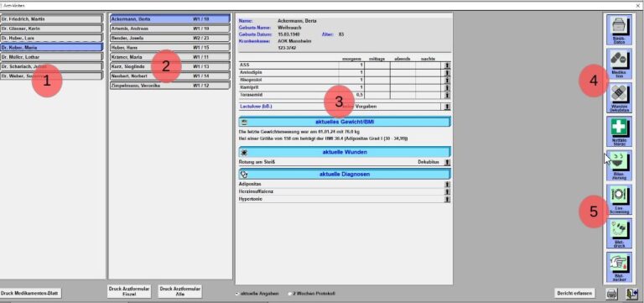Screen dimensions: 644x303
Task: Open the Wunden Dekubitus bandage icon
Action: click(x=619, y=98)
